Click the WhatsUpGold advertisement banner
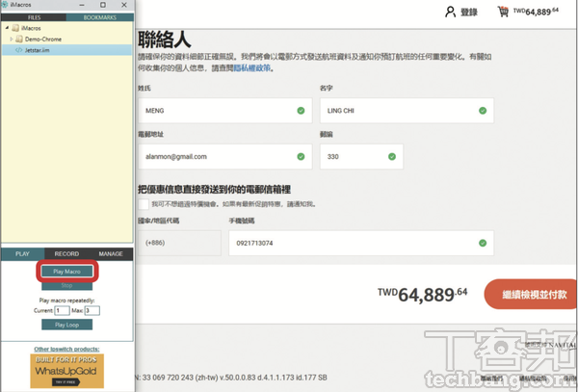578x392 pixels. (x=66, y=371)
